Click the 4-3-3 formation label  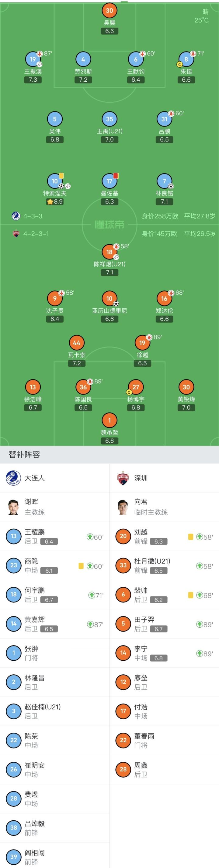point(33,216)
